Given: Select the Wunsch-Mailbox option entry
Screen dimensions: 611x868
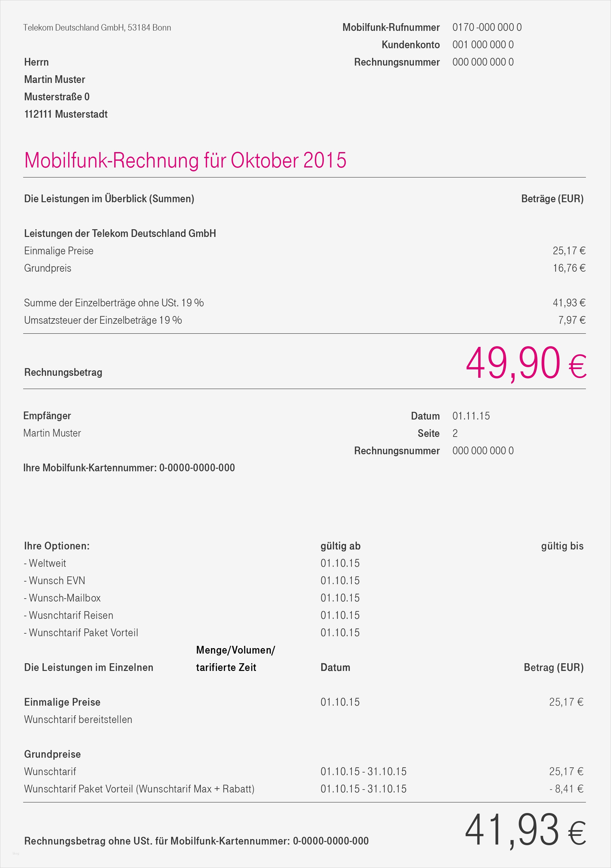Looking at the screenshot, I should pyautogui.click(x=63, y=598).
